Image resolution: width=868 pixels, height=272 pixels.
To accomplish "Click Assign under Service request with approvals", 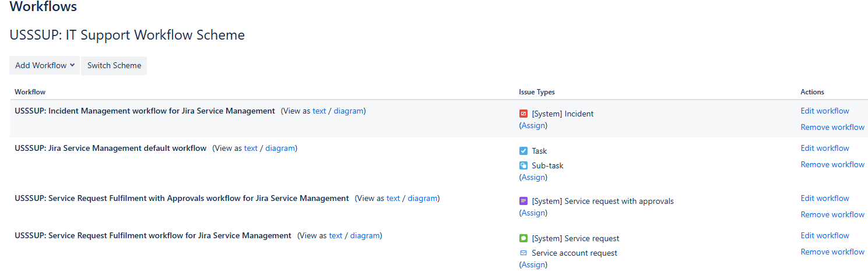I will coord(533,213).
